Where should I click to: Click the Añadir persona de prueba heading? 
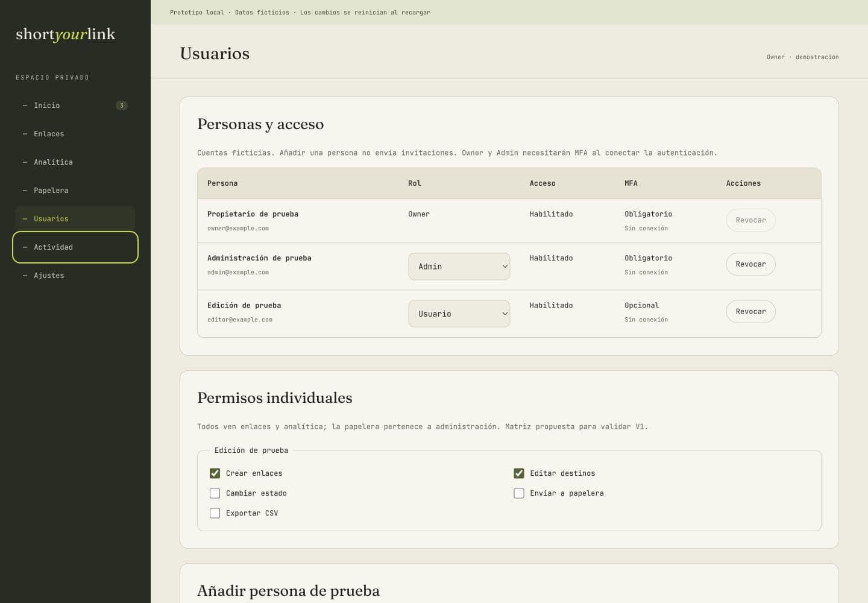pyautogui.click(x=289, y=591)
